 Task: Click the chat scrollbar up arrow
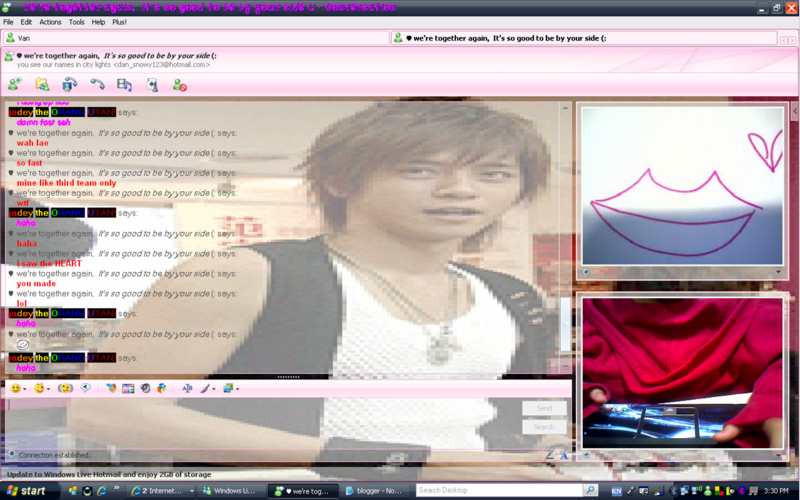565,108
